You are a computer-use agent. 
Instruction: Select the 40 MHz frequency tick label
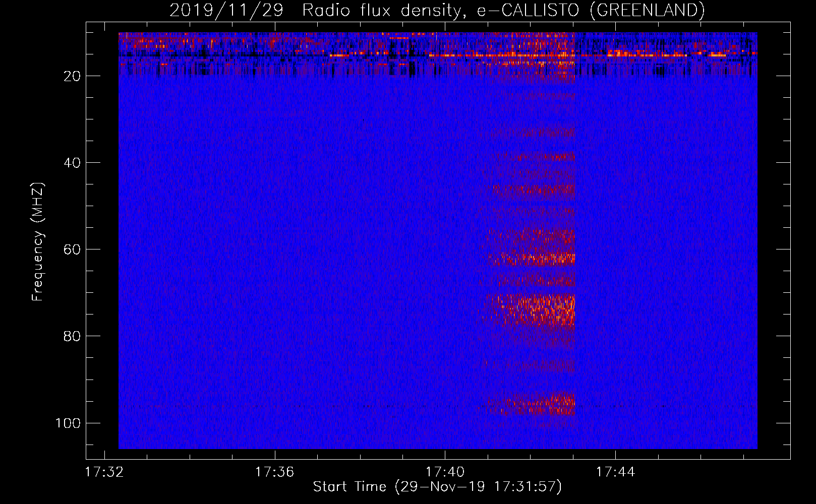[x=72, y=163]
